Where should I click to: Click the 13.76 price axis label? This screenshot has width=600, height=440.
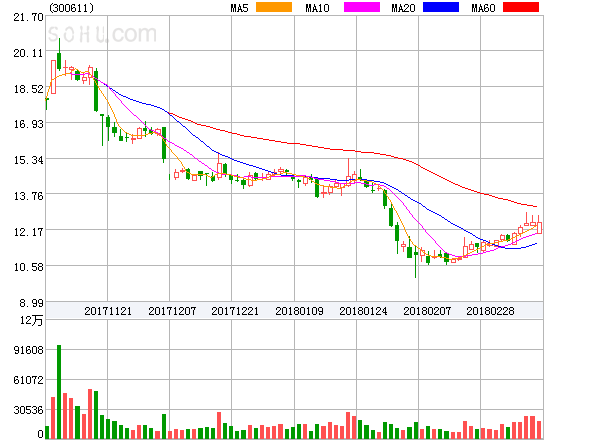pos(28,196)
